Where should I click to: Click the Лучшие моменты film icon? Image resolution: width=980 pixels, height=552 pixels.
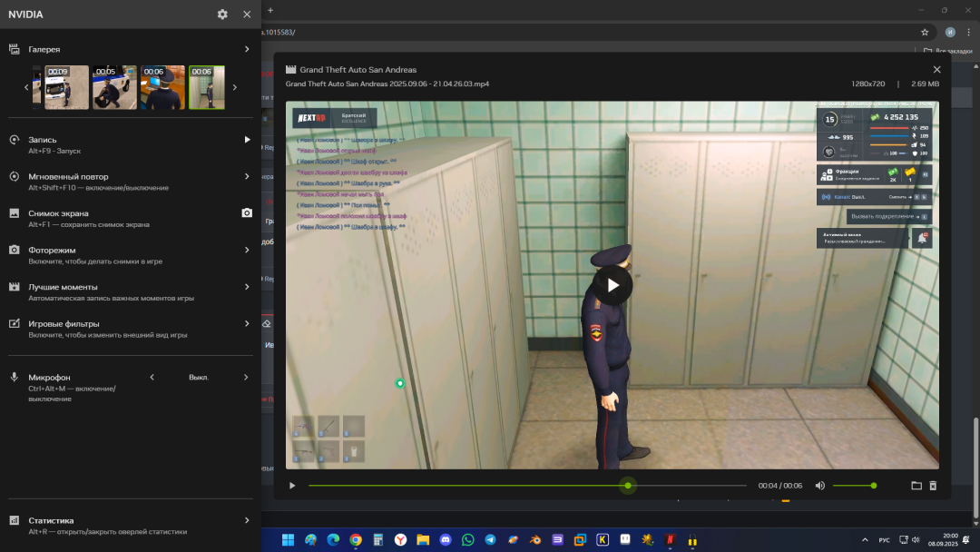tap(15, 287)
